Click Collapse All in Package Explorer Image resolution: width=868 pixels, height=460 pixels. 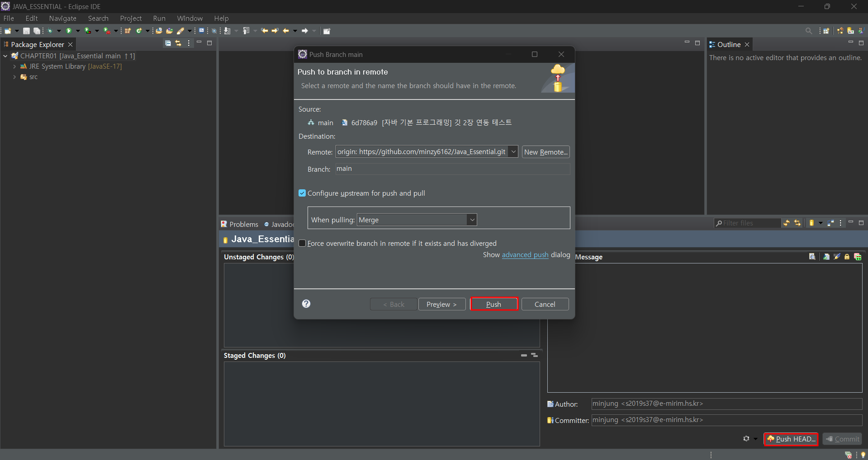pos(168,43)
